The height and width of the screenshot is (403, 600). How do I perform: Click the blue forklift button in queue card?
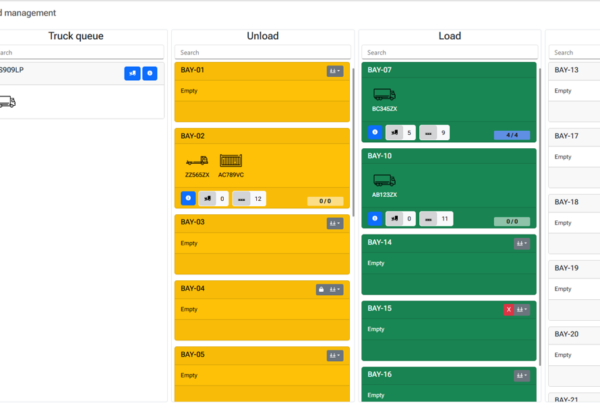click(x=132, y=73)
